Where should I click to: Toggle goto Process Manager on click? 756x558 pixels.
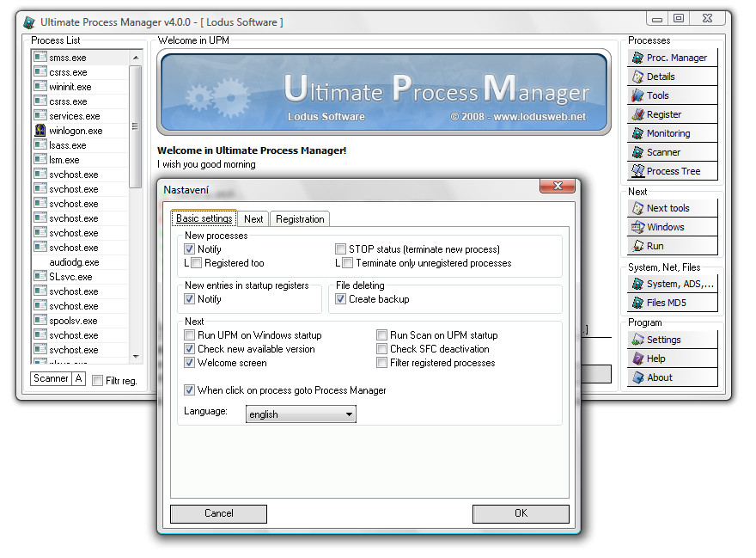coord(190,390)
